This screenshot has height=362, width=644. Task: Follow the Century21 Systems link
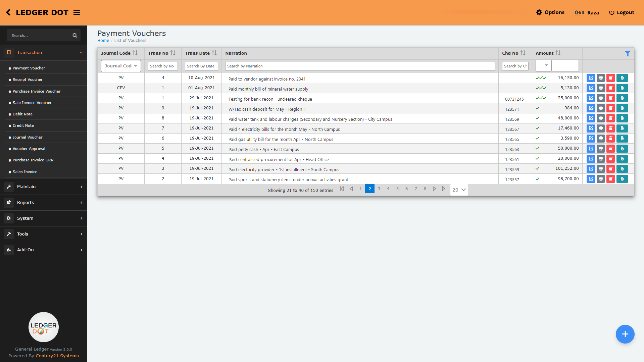point(57,356)
